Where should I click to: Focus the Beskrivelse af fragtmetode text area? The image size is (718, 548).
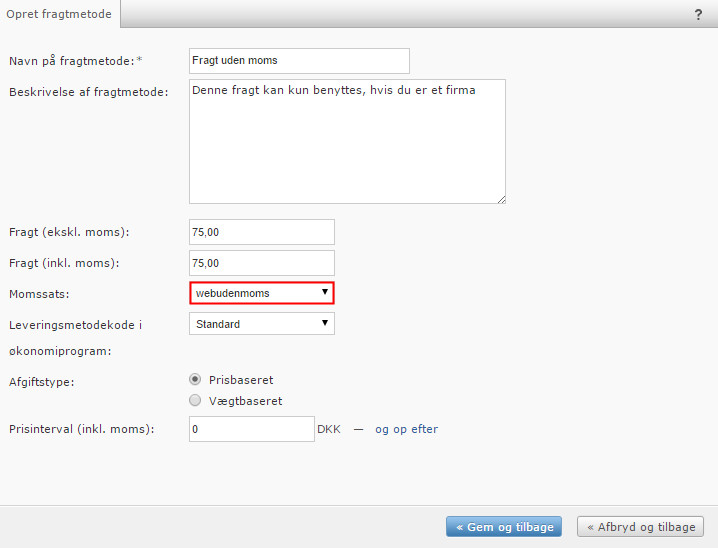(346, 141)
